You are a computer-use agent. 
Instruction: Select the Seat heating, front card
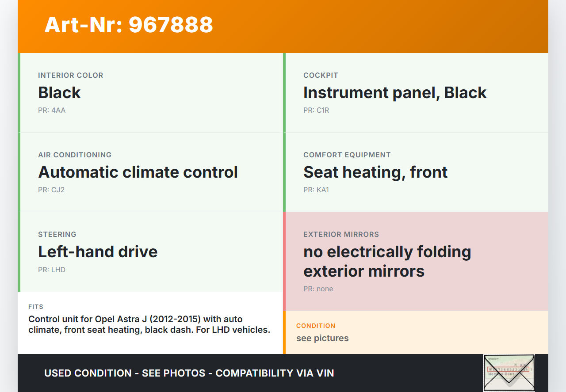coord(416,172)
